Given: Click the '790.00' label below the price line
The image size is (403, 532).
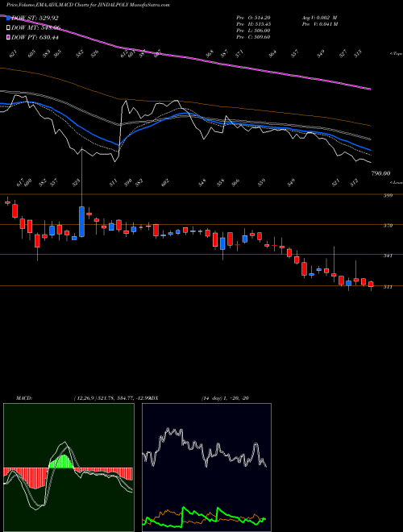Looking at the screenshot, I should (380, 174).
